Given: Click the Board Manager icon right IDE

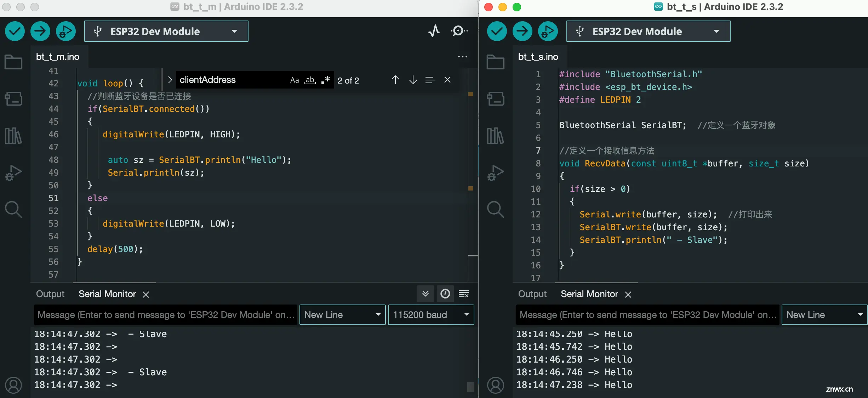Looking at the screenshot, I should (x=496, y=98).
